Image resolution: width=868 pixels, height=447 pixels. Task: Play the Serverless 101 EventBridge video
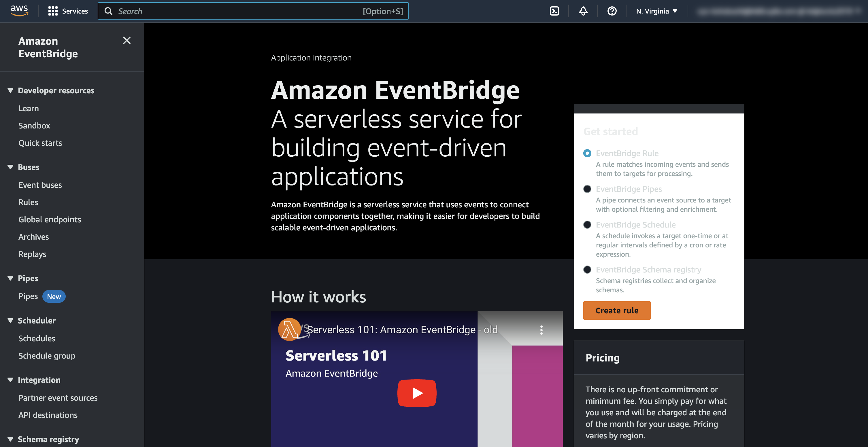[417, 393]
